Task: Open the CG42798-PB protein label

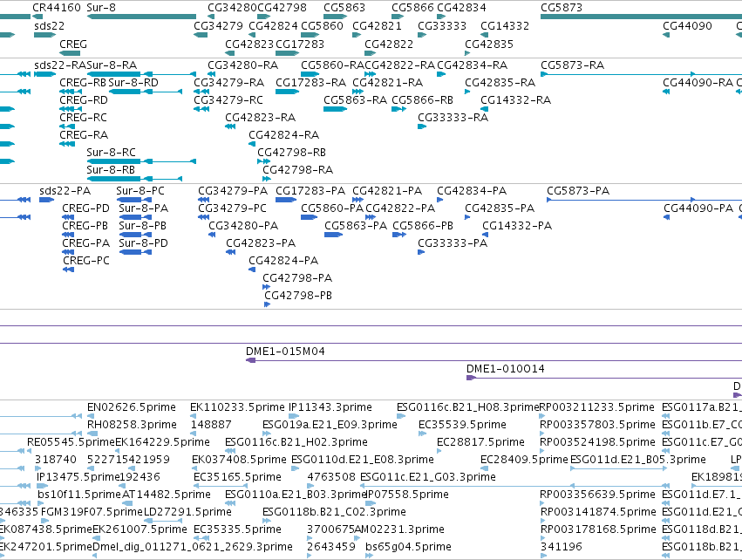Action: coord(298,296)
